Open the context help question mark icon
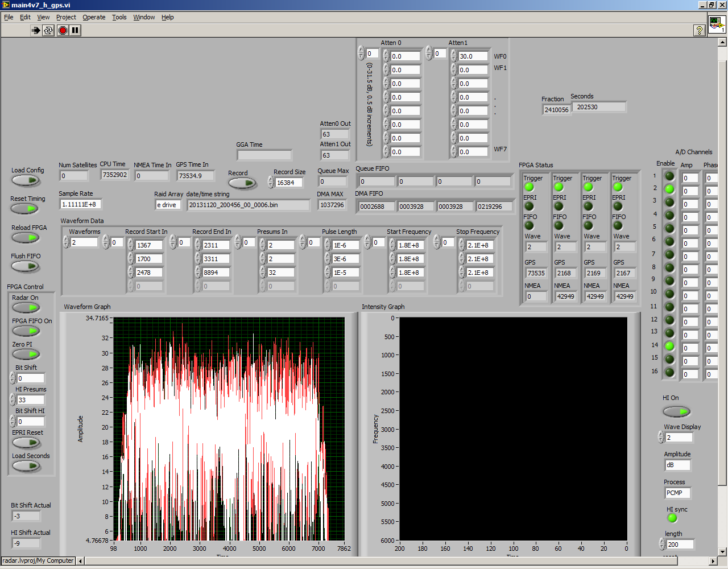 click(x=700, y=30)
